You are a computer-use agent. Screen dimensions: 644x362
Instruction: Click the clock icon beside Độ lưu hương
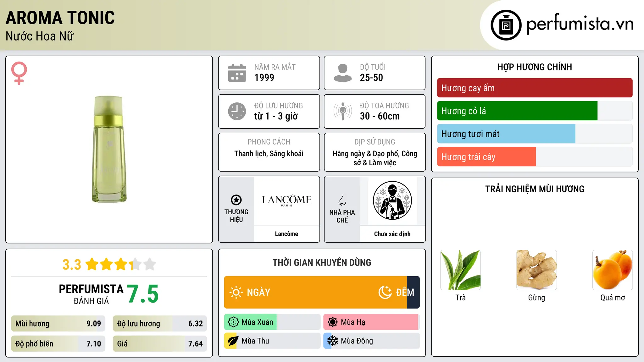[237, 111]
